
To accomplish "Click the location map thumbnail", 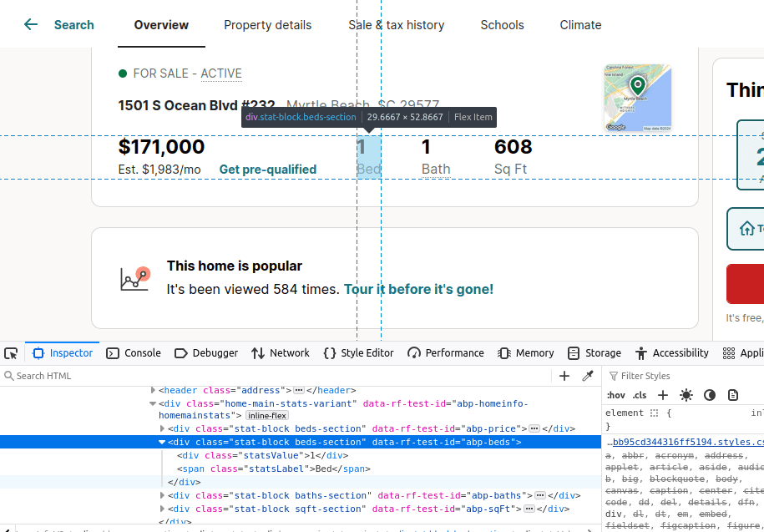I will [x=637, y=98].
